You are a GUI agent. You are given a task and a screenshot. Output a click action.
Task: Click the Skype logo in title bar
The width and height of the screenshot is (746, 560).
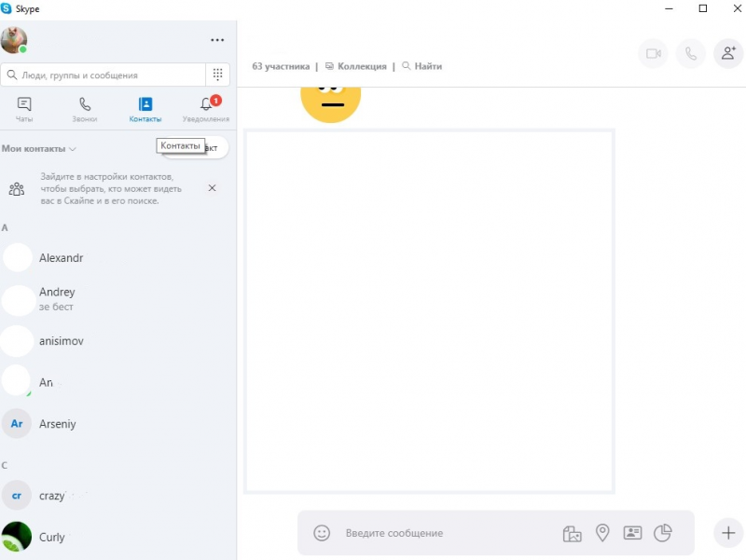[x=7, y=8]
